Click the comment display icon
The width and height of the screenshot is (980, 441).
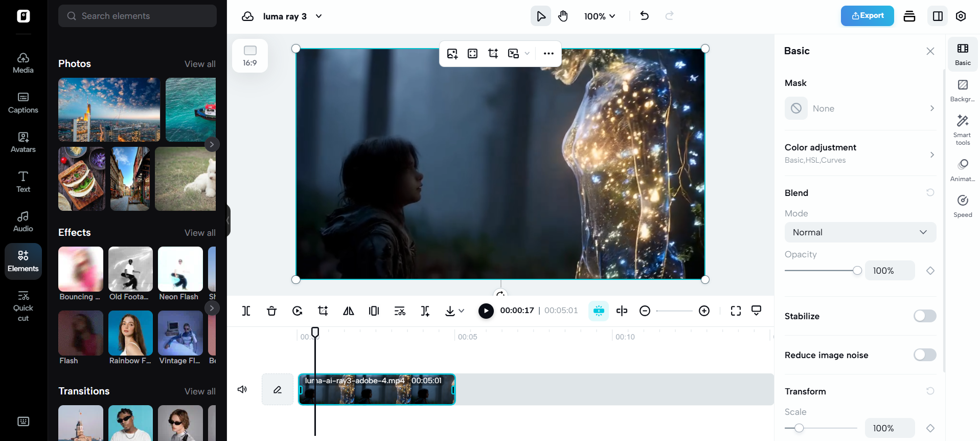[757, 311]
